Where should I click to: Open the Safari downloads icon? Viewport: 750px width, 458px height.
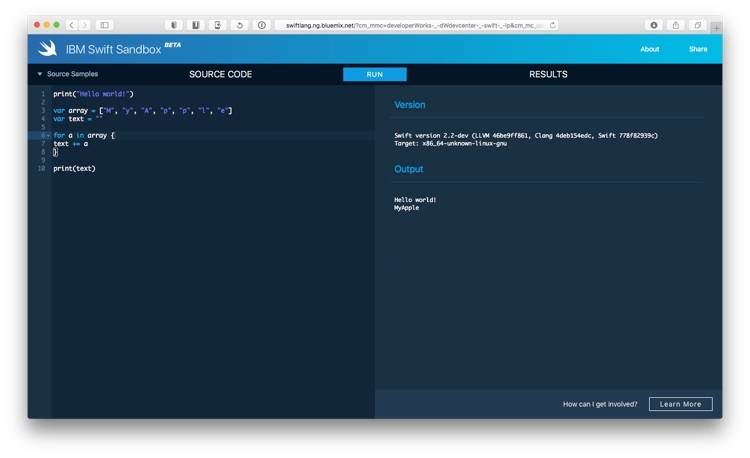[654, 25]
